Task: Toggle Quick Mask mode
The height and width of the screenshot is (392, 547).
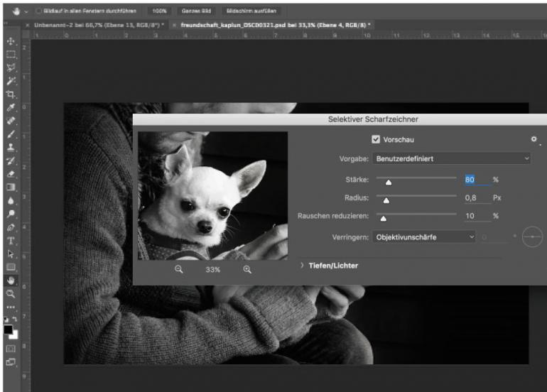Action: click(11, 349)
